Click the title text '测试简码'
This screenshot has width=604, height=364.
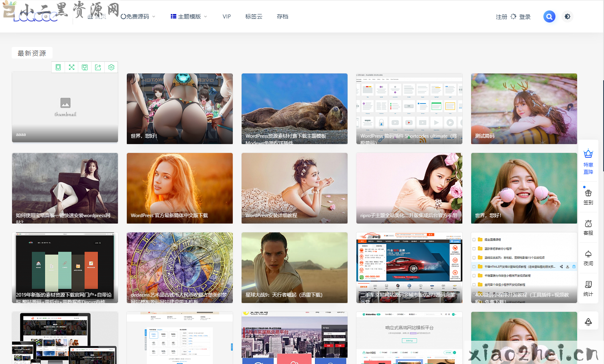(485, 136)
